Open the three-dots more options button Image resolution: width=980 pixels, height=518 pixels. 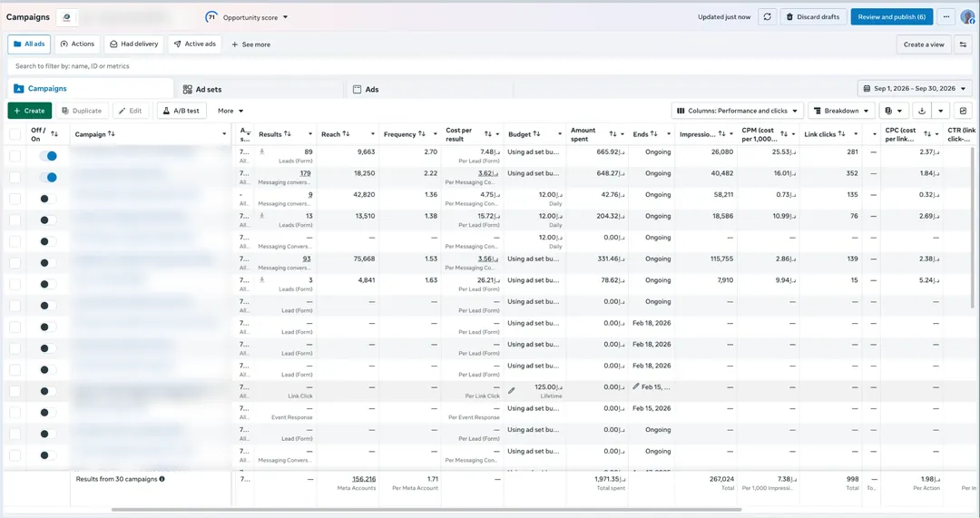(946, 17)
